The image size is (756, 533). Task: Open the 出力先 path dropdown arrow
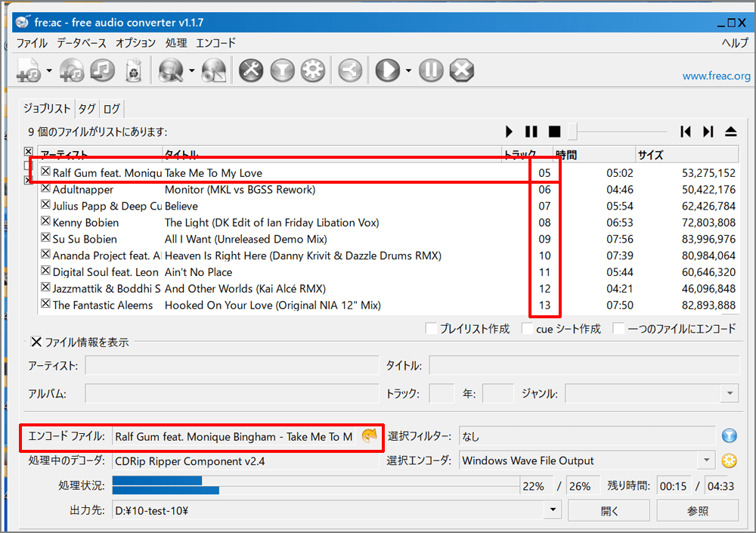pos(553,510)
